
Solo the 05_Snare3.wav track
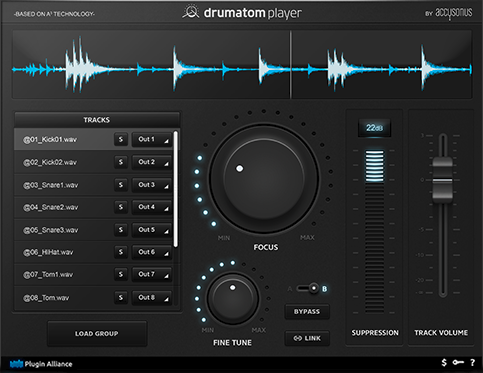(x=121, y=230)
